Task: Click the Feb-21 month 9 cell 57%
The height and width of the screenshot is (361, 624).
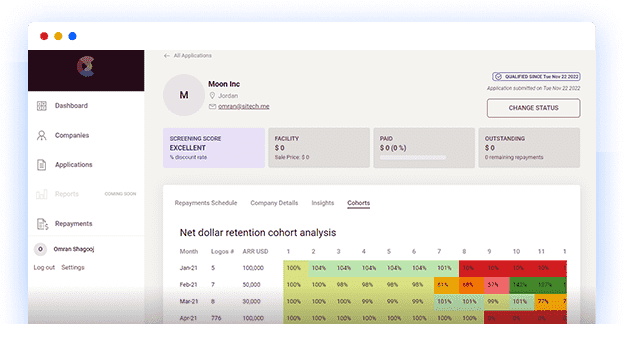Action: (x=497, y=285)
